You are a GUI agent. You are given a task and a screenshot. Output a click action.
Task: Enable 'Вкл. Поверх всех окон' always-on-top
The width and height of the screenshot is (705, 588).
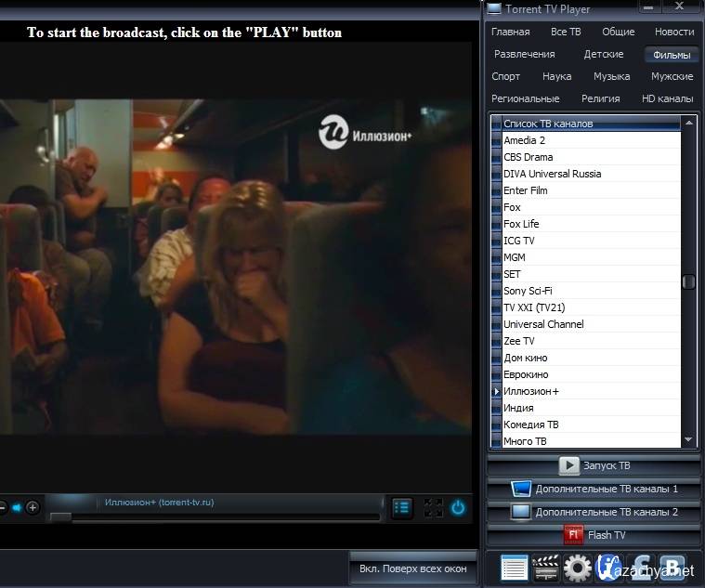pos(413,568)
